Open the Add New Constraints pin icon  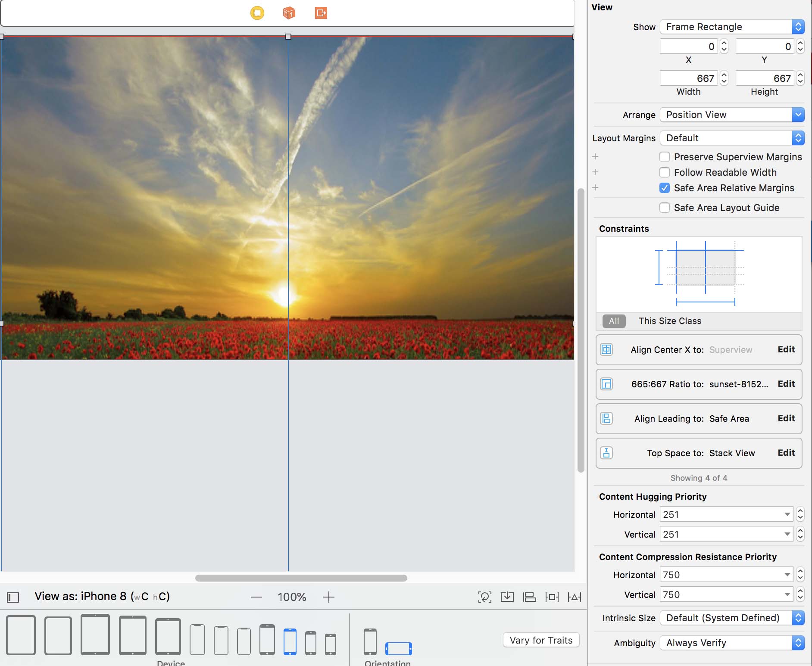pyautogui.click(x=552, y=597)
